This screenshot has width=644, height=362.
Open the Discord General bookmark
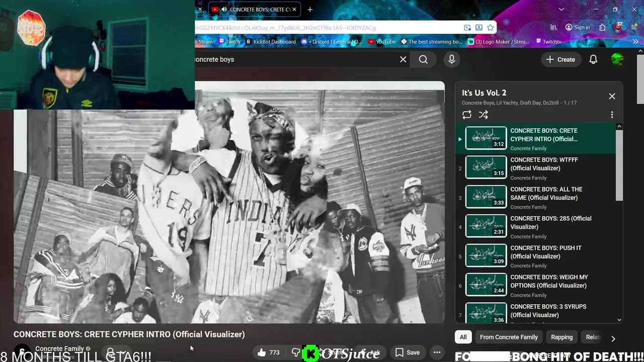(332, 42)
